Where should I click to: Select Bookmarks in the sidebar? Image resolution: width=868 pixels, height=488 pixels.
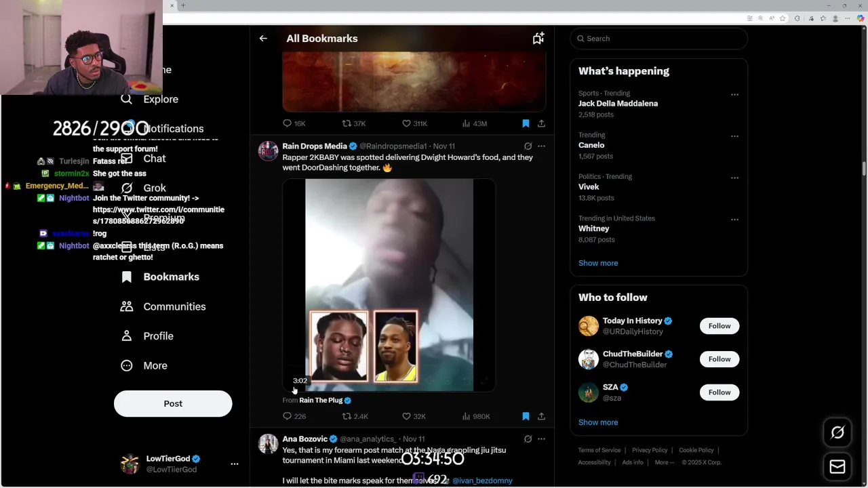click(160, 277)
